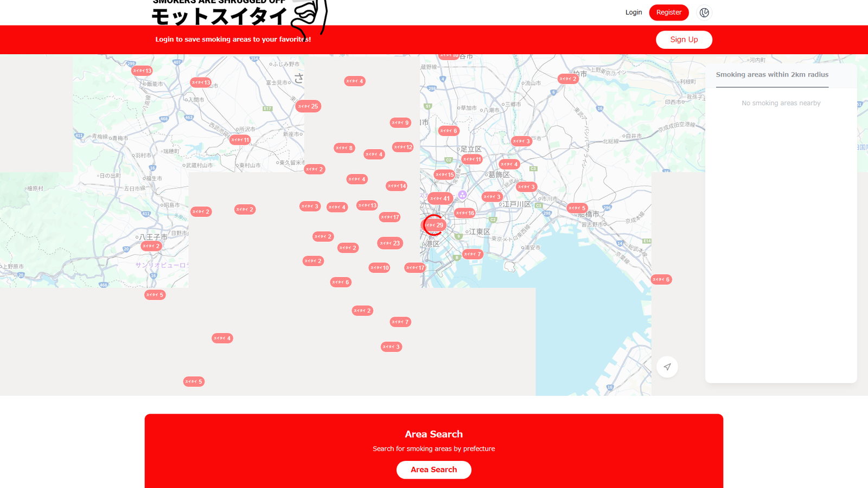
Task: Open the スイタイ 25 cluster in the northwest
Action: coord(308,106)
